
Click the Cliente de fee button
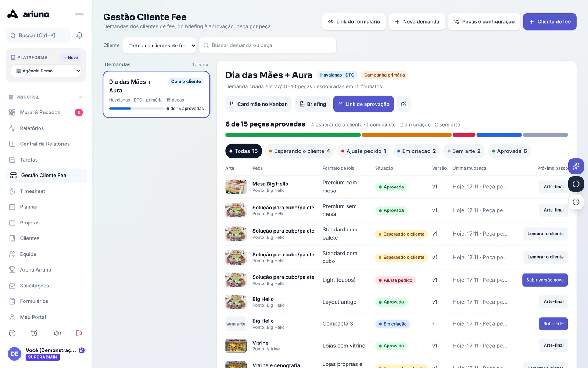[550, 22]
